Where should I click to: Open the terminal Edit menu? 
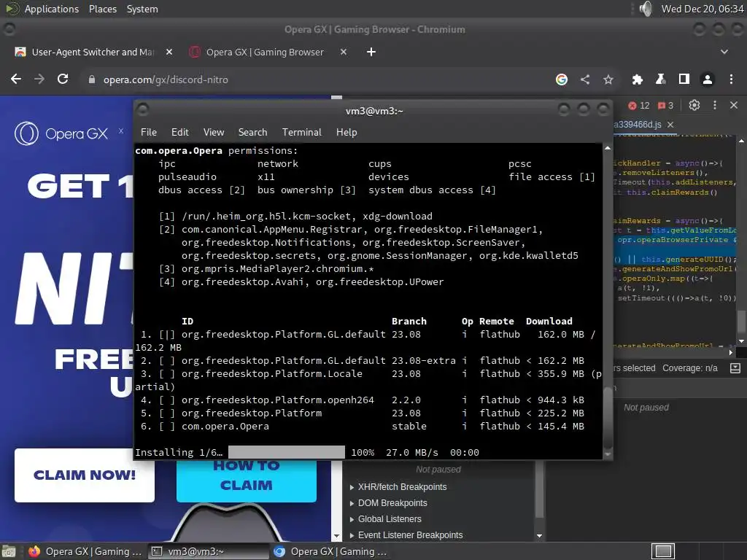(x=180, y=133)
